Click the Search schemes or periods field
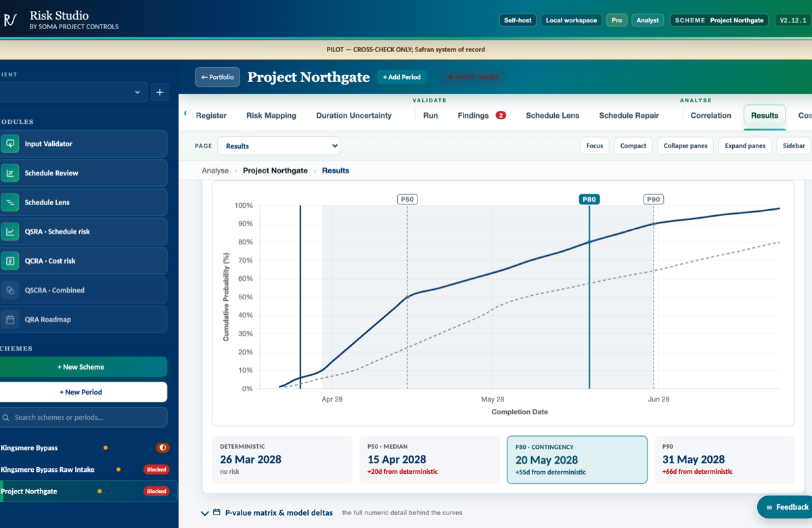Image resolution: width=812 pixels, height=528 pixels. [83, 417]
